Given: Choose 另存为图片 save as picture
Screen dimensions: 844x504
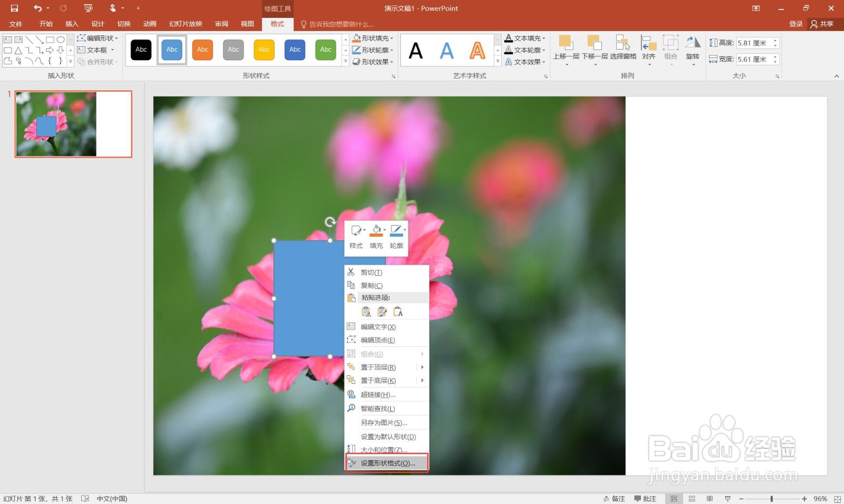Looking at the screenshot, I should pyautogui.click(x=387, y=422).
